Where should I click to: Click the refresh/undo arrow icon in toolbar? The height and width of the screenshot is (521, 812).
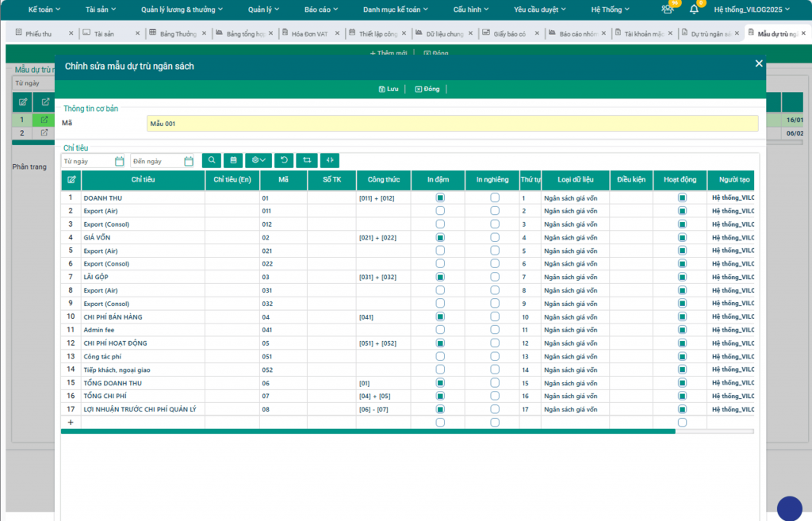click(x=283, y=160)
